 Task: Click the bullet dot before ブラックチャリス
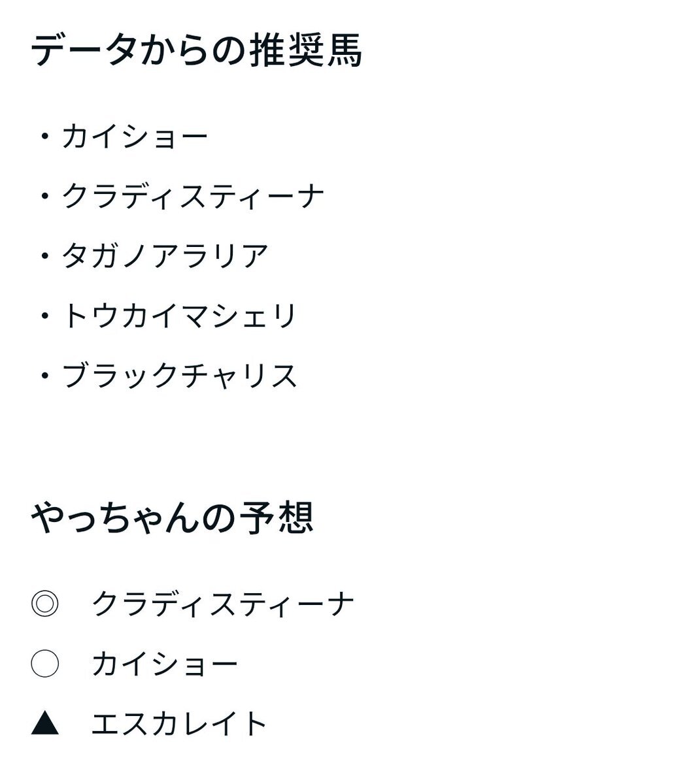[44, 376]
